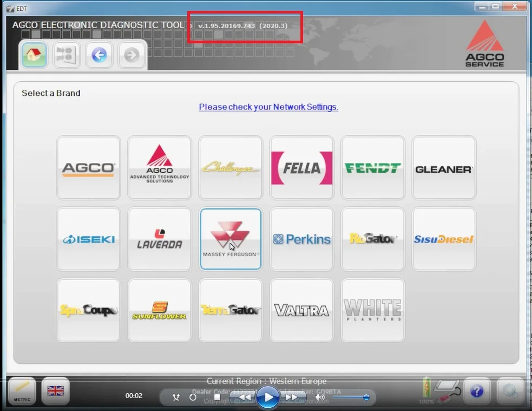The image size is (532, 411).
Task: Select the SisuDiesel brand tile
Action: point(444,239)
